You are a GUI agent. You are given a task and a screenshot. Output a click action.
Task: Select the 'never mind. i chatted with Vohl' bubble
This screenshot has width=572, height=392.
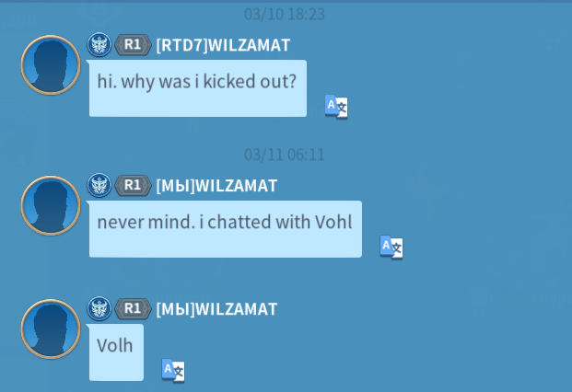[225, 229]
